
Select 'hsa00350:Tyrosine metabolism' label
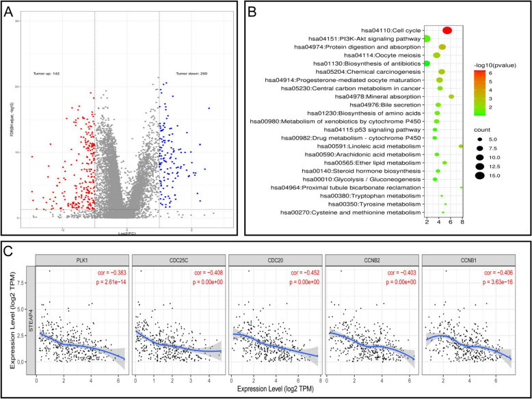pyautogui.click(x=375, y=204)
